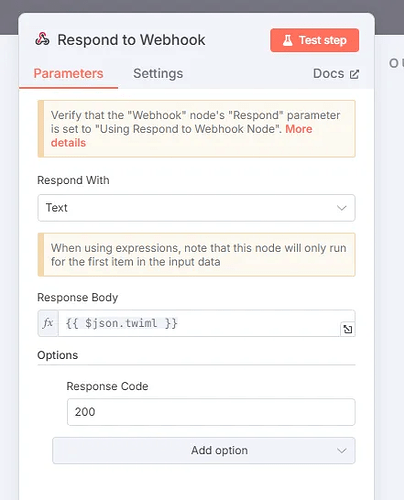Open the Respond With Text dropdown
This screenshot has height=500, width=404.
tap(196, 208)
